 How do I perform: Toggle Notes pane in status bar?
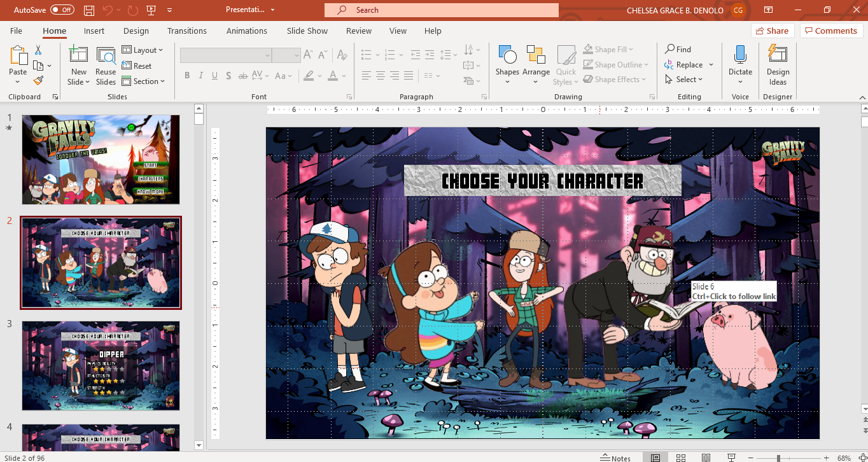click(x=615, y=458)
